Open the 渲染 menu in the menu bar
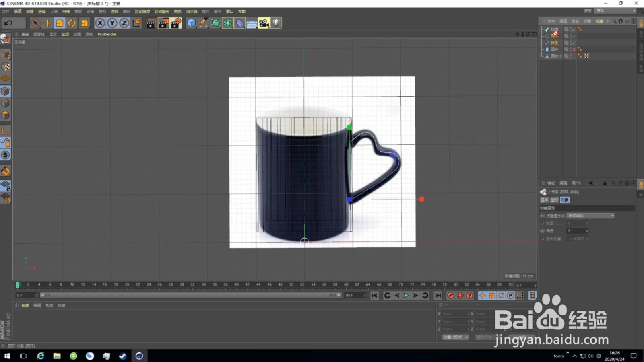The width and height of the screenshot is (644, 362). click(x=114, y=11)
